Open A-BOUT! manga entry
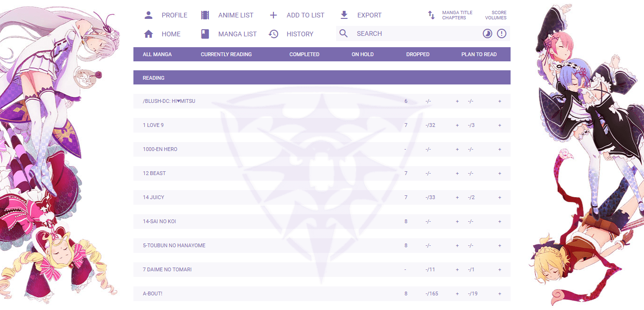The image size is (644, 310). point(153,293)
